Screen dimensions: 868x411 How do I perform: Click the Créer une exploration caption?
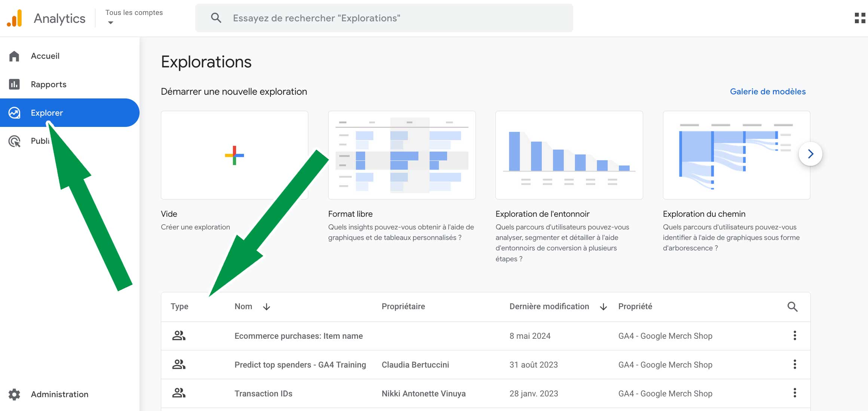point(195,227)
